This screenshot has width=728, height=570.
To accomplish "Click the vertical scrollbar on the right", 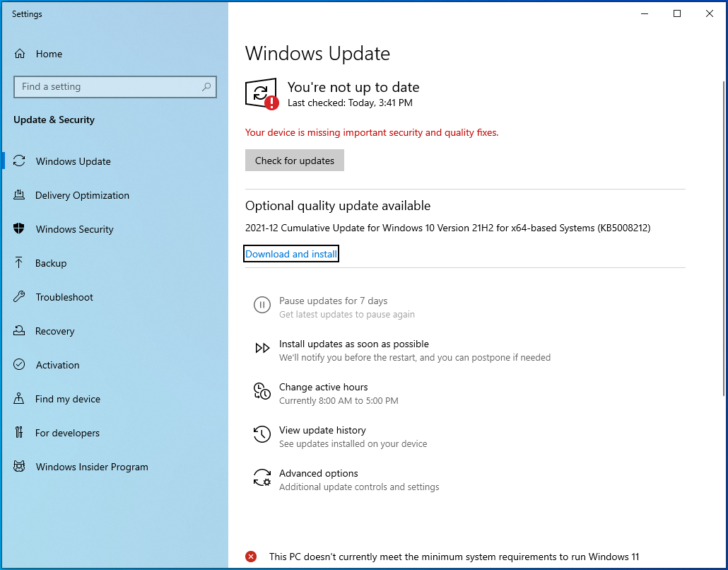I will coord(724,238).
